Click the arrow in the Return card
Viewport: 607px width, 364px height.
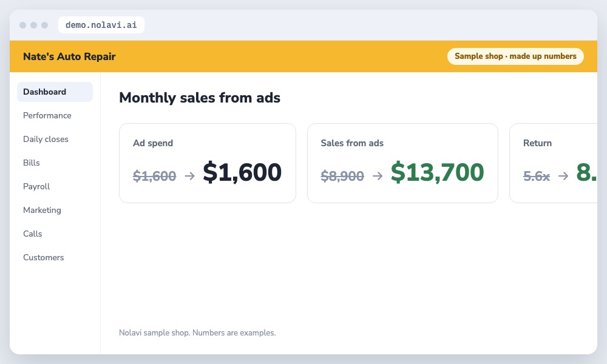tap(563, 176)
